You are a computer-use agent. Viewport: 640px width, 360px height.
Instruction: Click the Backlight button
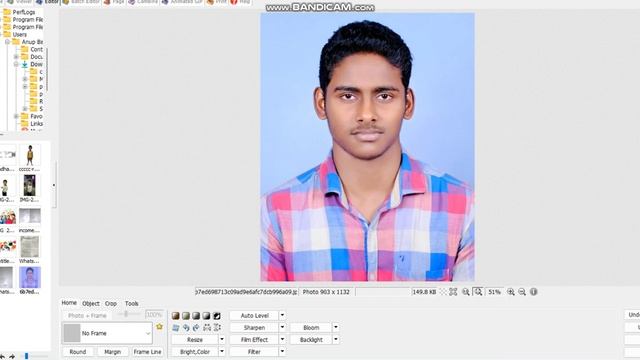coord(311,340)
